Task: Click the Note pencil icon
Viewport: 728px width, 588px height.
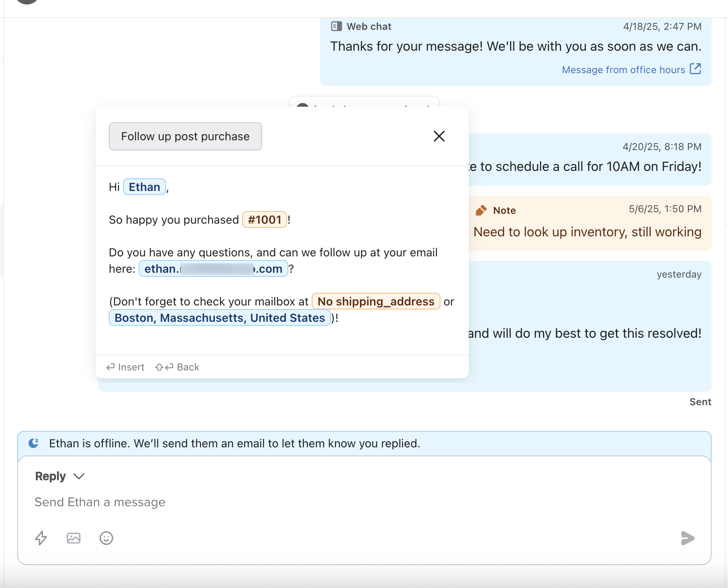Action: pyautogui.click(x=481, y=210)
